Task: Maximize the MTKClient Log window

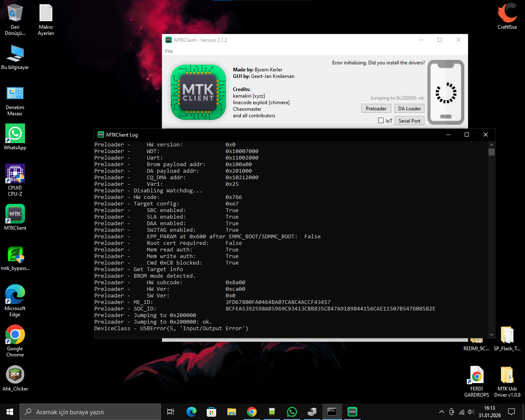Action: [467, 135]
